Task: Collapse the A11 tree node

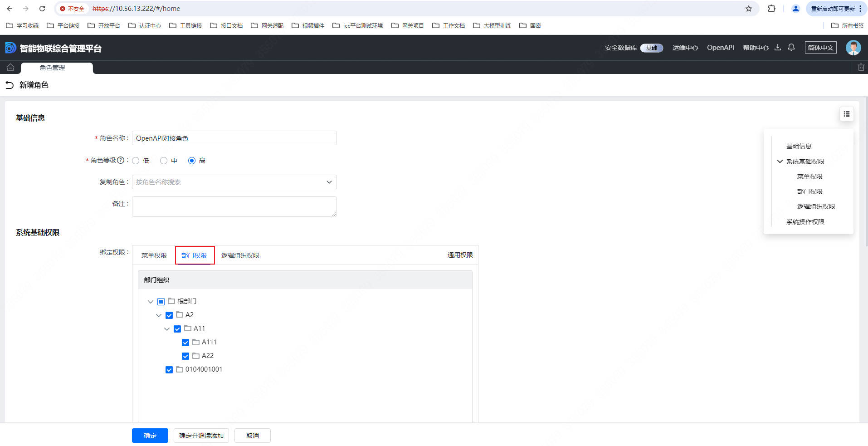Action: [x=167, y=329]
